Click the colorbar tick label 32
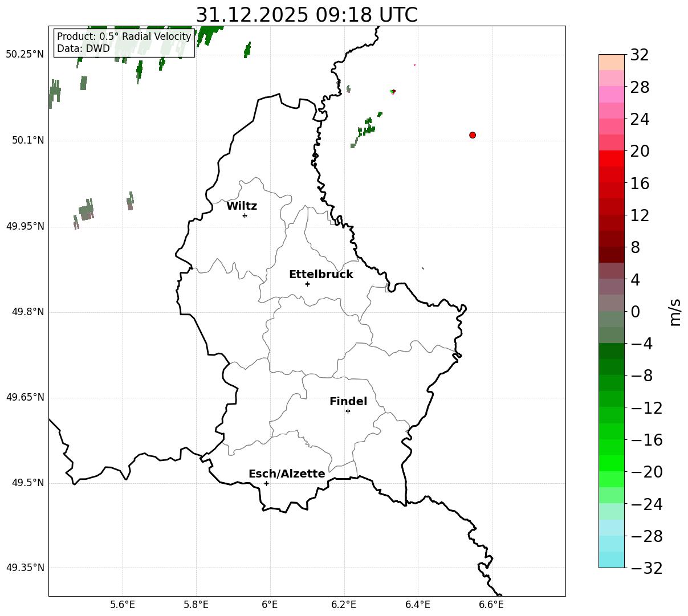The image size is (688, 616). click(640, 55)
